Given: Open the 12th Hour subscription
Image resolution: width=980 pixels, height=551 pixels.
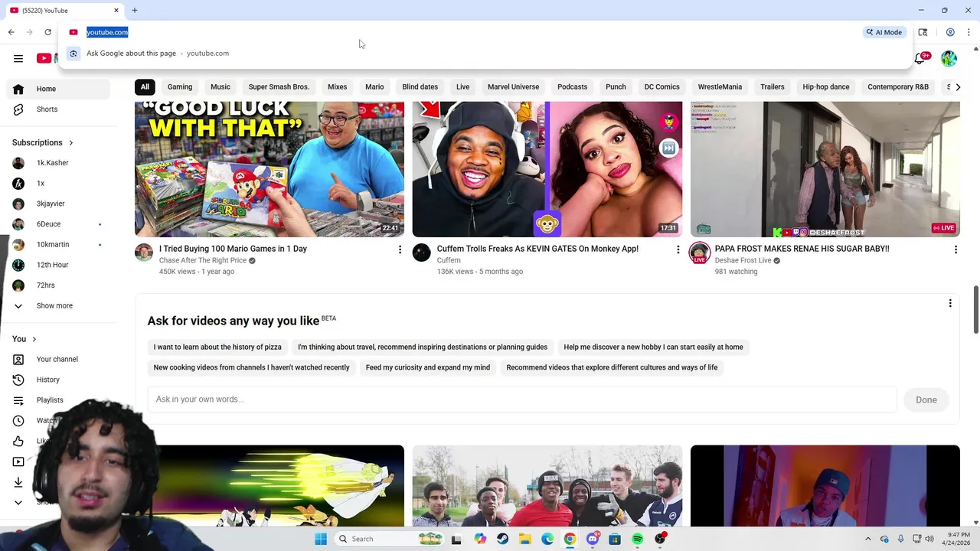Looking at the screenshot, I should (x=53, y=265).
